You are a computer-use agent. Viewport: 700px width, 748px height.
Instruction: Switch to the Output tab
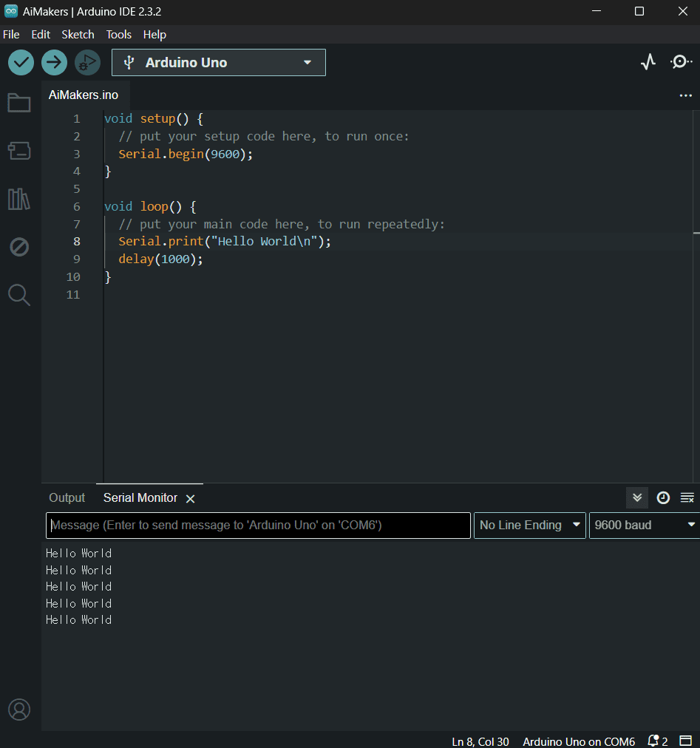point(67,498)
